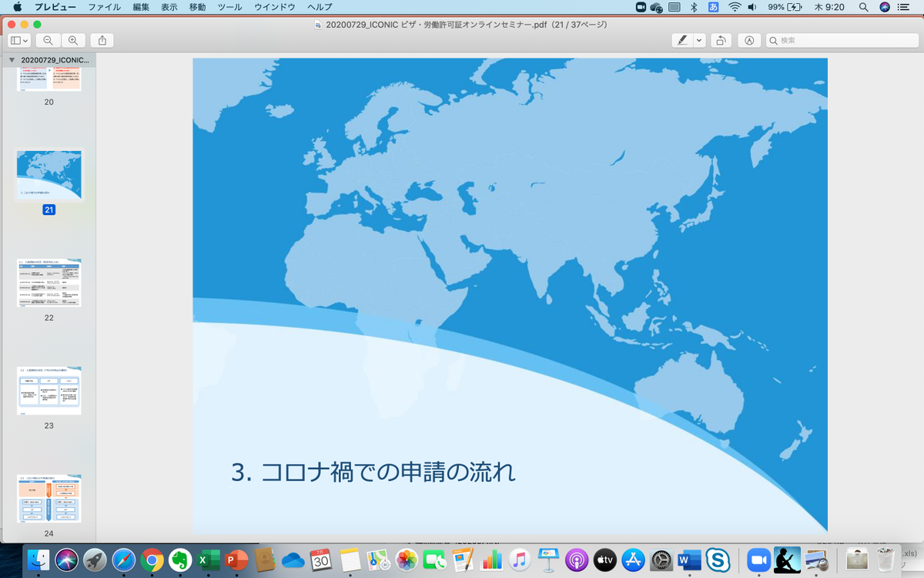This screenshot has height=578, width=924.
Task: Open Photos from the dock
Action: tap(406, 560)
